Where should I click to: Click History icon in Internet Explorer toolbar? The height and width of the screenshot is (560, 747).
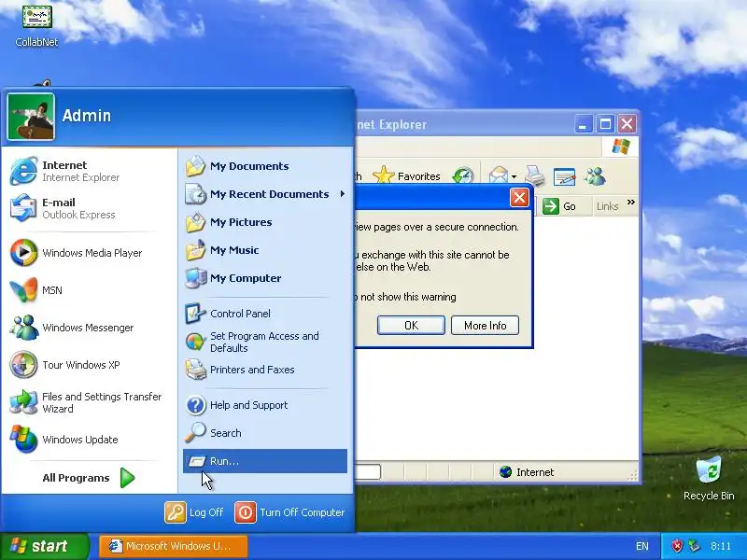click(462, 176)
